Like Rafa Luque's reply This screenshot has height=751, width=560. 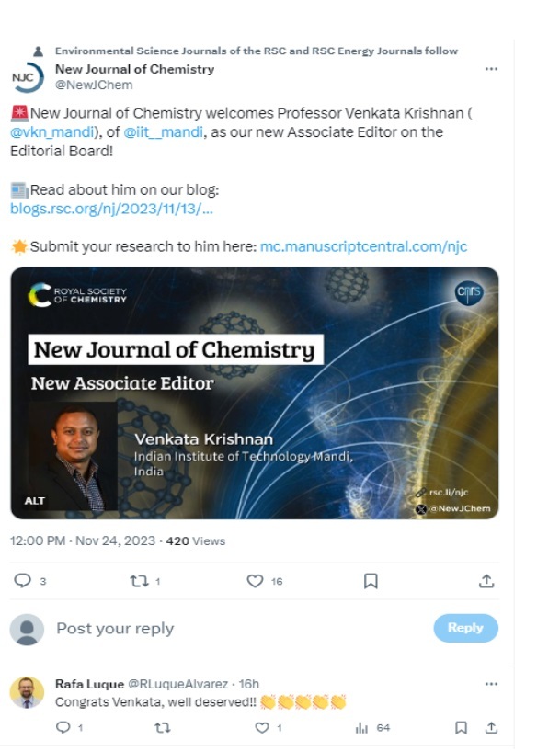coord(262,727)
